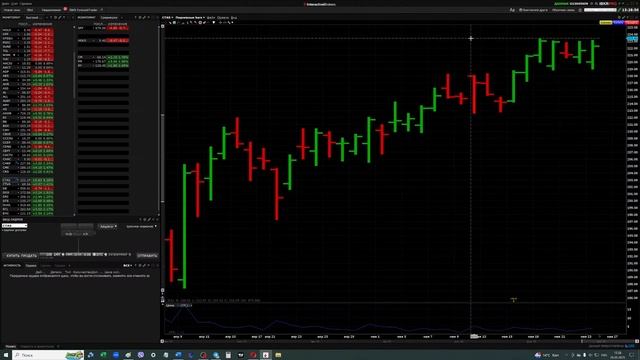Click the ОТПРАВИТЬ order button
The height and width of the screenshot is (360, 640).
pos(147,256)
